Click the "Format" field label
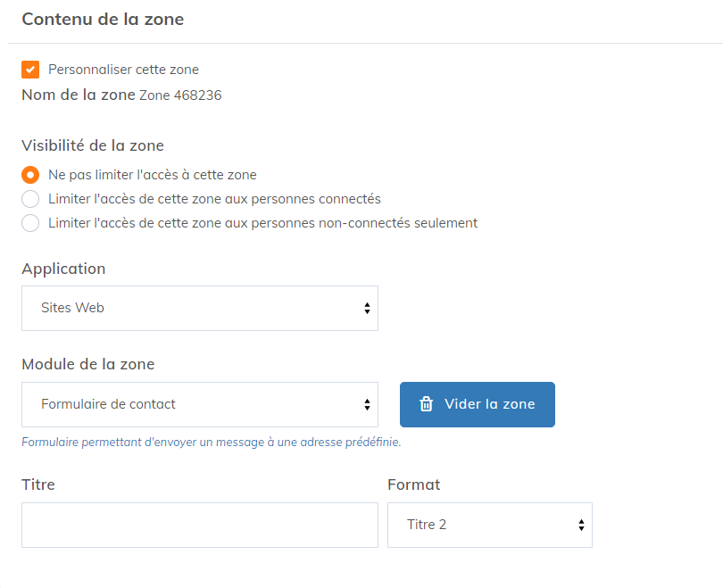This screenshot has height=588, width=723. pos(413,485)
